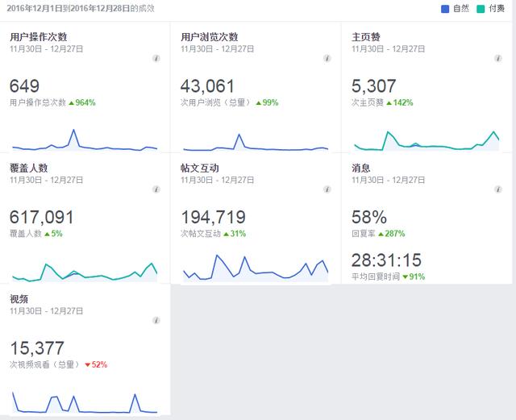This screenshot has height=420, width=516.
Task: Click the 付费 legend label
Action: 497,9
